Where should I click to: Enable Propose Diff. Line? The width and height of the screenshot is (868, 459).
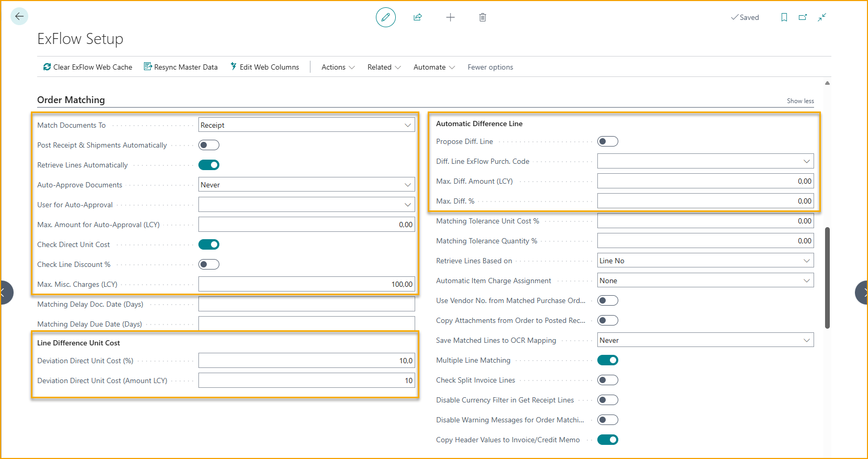[x=608, y=141]
